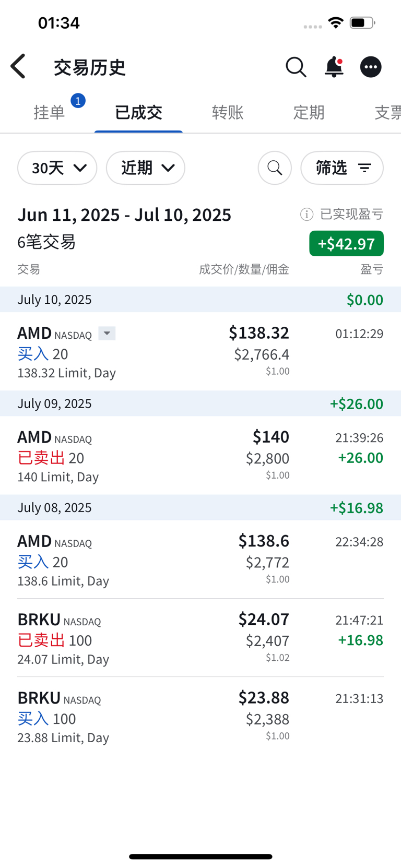Expand the small arrow beside AMD NASDAQ
Viewport: 401px width, 868px height.
click(x=107, y=334)
